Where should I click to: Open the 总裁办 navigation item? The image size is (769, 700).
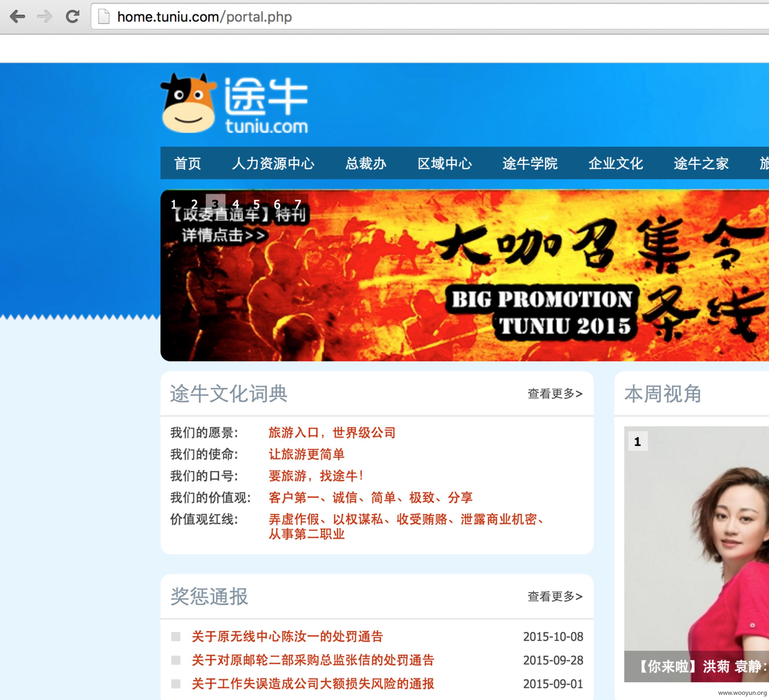coord(366,163)
